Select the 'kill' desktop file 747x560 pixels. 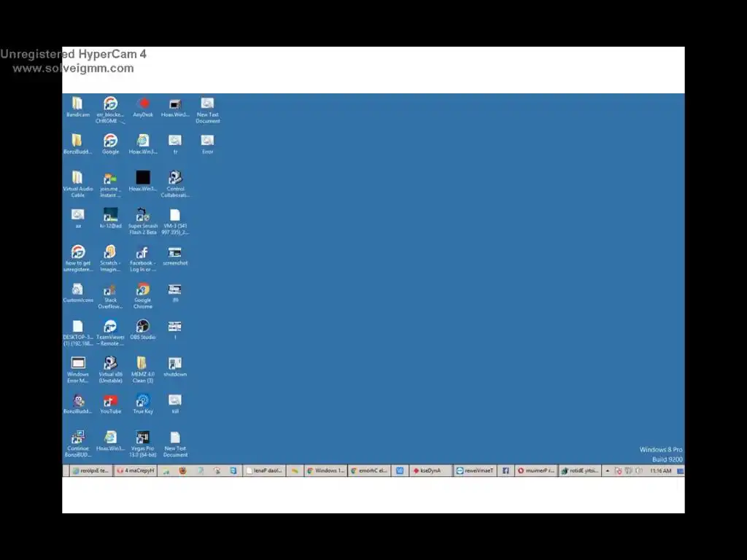point(175,404)
